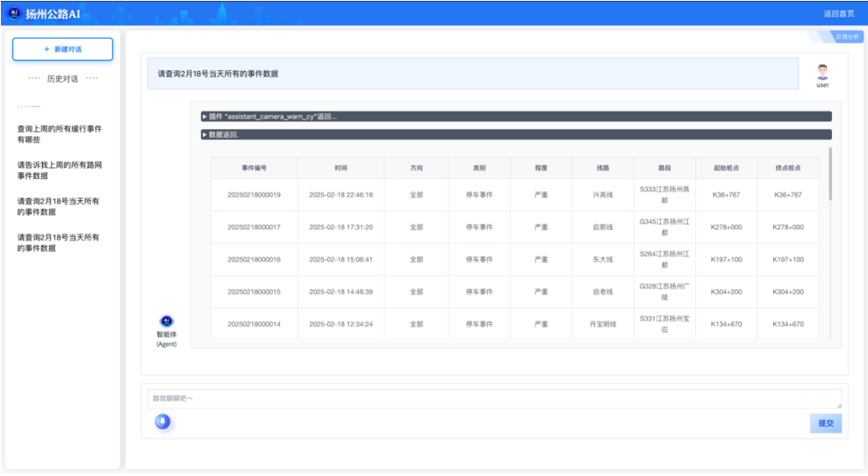Click the 事件编号 column header
This screenshot has height=476, width=868.
point(254,168)
